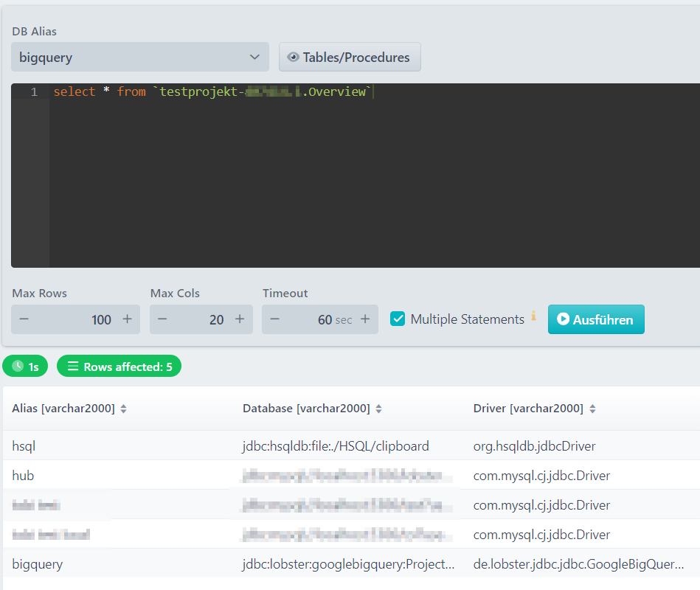The height and width of the screenshot is (590, 700).
Task: Increase Max Rows with plus button
Action: click(127, 319)
